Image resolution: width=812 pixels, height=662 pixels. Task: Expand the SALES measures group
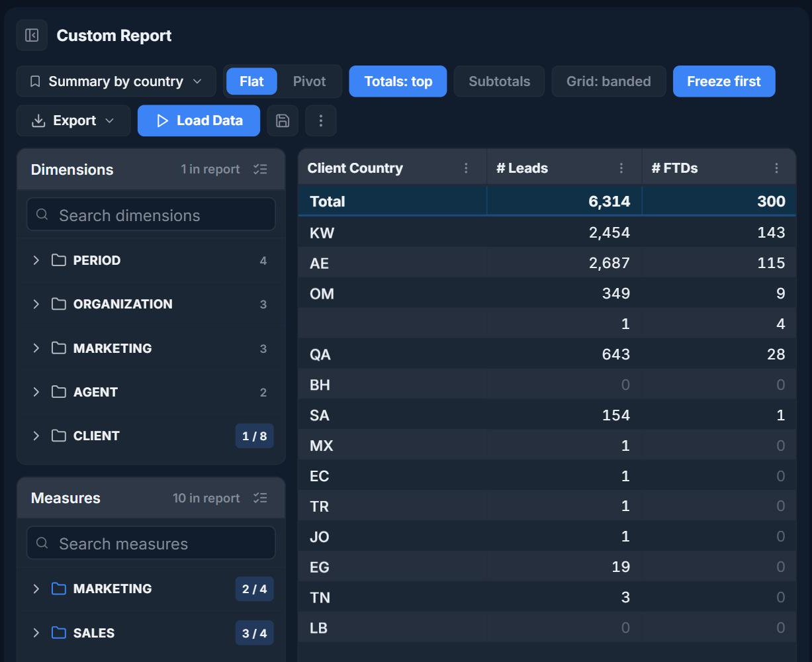tap(36, 633)
